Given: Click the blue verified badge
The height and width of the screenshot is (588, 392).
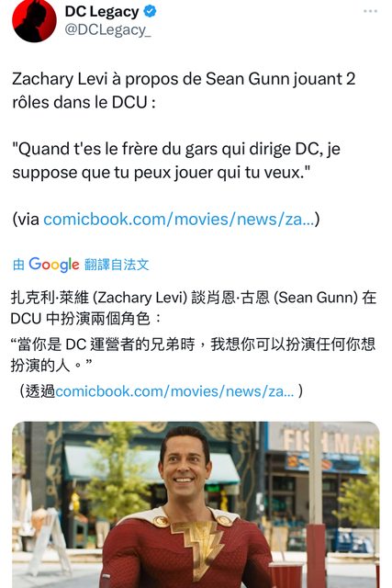Looking at the screenshot, I should (150, 12).
